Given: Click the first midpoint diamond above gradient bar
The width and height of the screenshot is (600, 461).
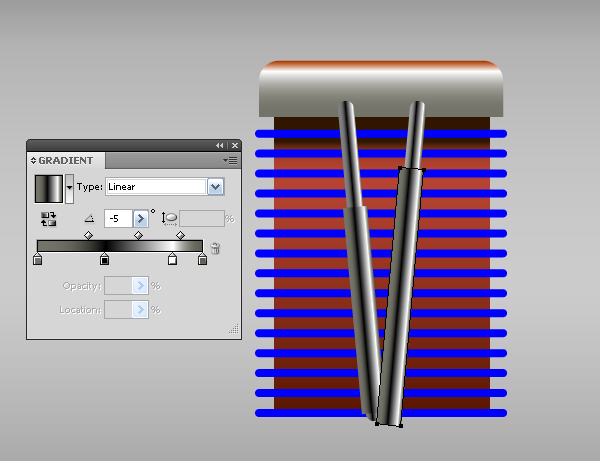Looking at the screenshot, I should point(88,235).
